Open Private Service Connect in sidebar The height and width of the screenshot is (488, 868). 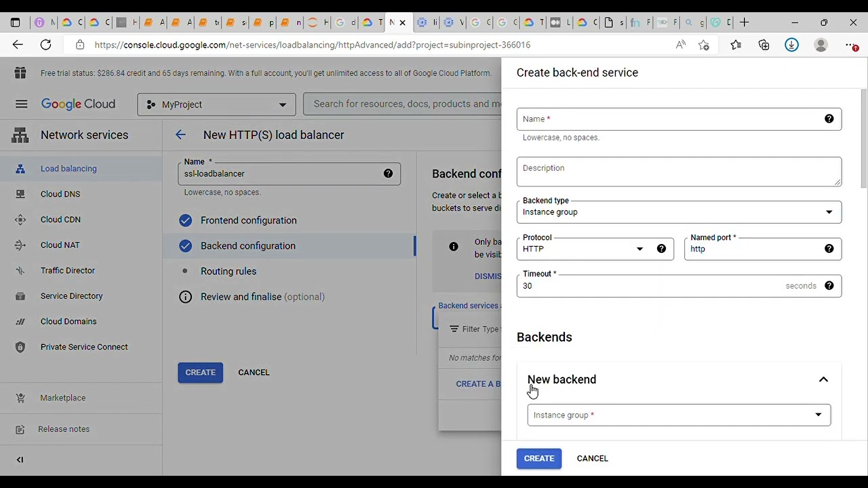(x=84, y=347)
